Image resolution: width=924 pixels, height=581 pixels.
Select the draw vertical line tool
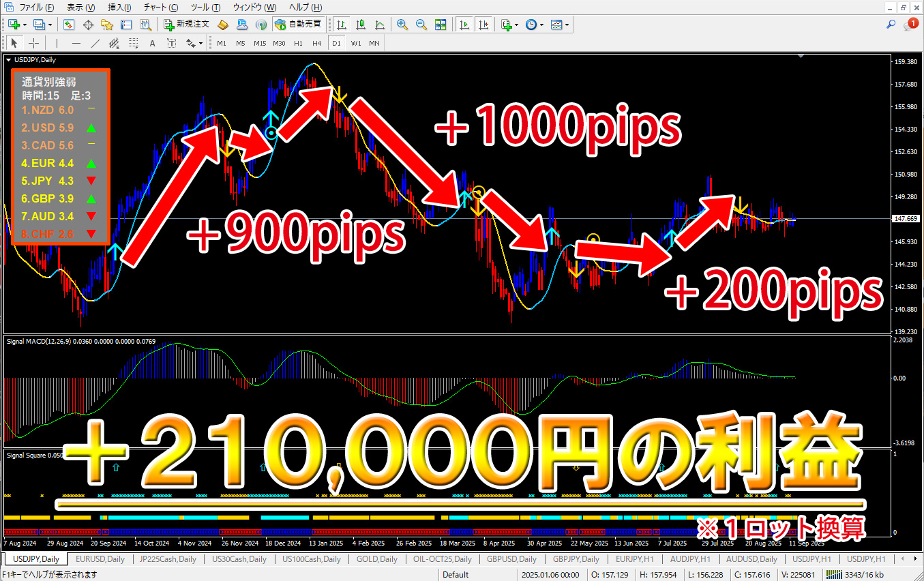coord(57,43)
